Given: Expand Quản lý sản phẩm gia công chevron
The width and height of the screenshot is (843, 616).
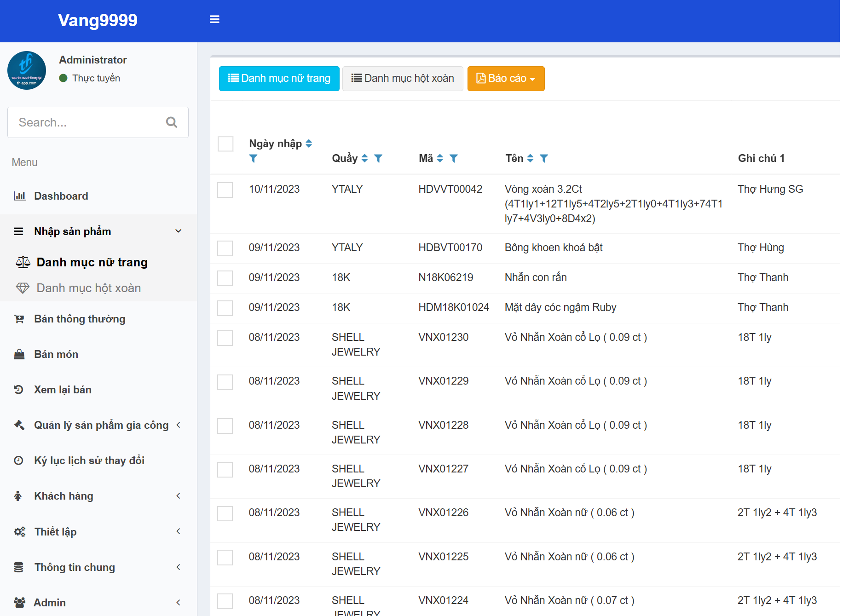Looking at the screenshot, I should click(179, 425).
